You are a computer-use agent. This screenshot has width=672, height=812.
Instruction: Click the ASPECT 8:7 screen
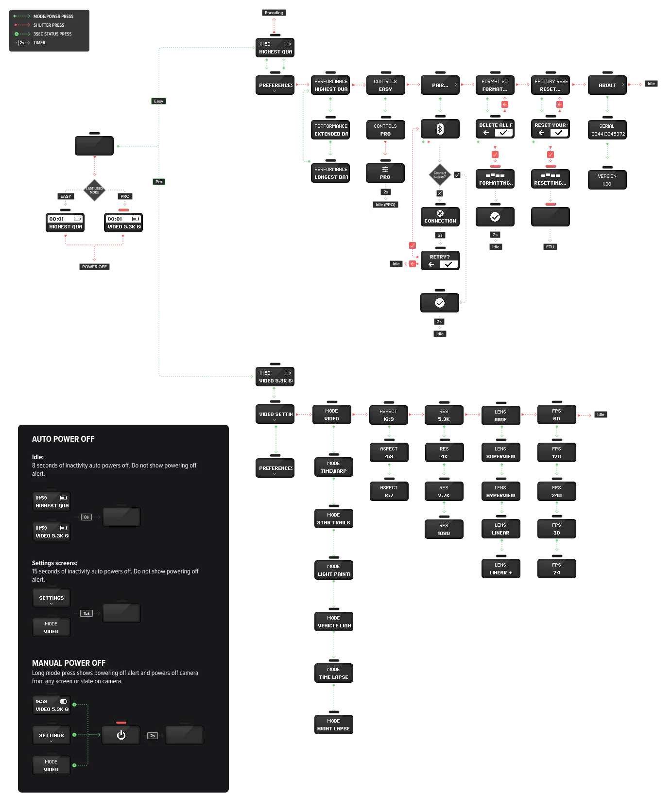point(389,491)
